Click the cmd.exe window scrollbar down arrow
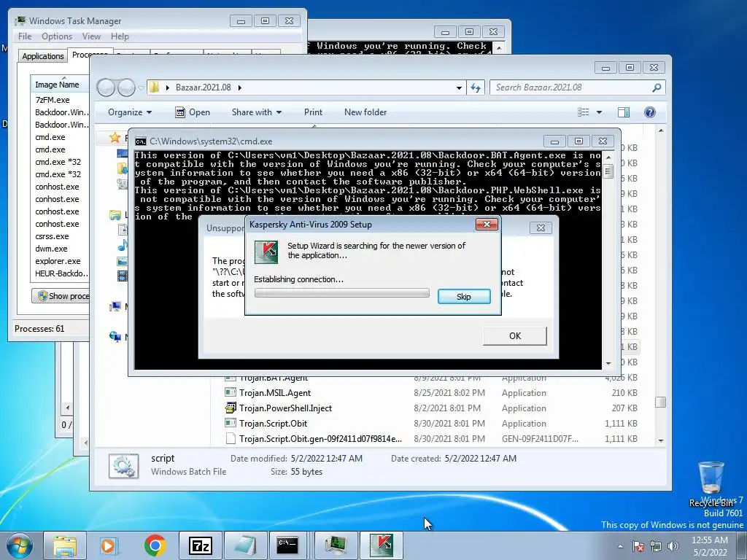747x560 pixels. tap(608, 364)
